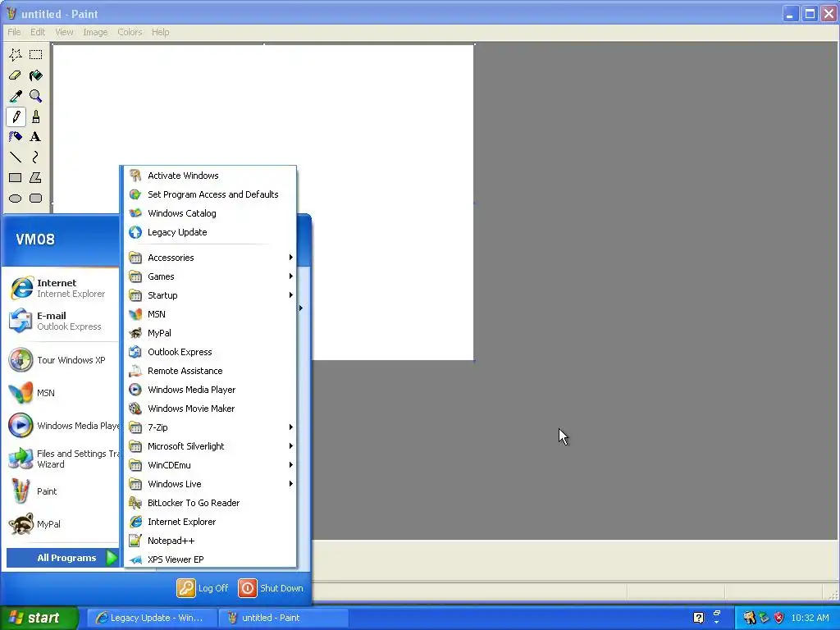840x630 pixels.
Task: Open the Colors menu in Paint
Action: click(130, 32)
